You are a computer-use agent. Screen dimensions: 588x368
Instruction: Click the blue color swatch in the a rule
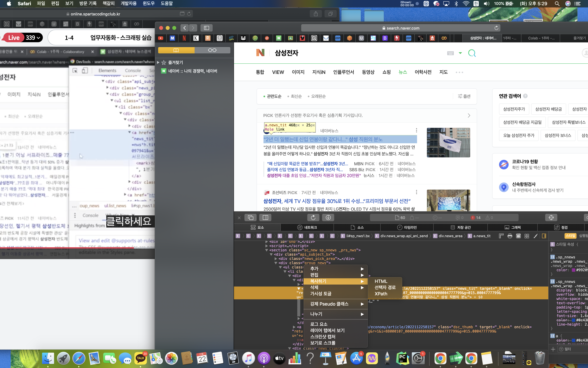(573, 340)
